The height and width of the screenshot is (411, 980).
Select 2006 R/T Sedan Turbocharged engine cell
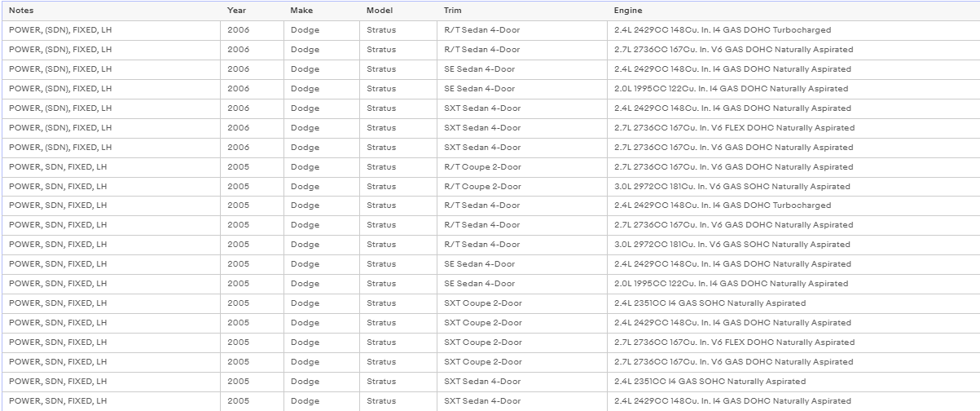click(793, 30)
